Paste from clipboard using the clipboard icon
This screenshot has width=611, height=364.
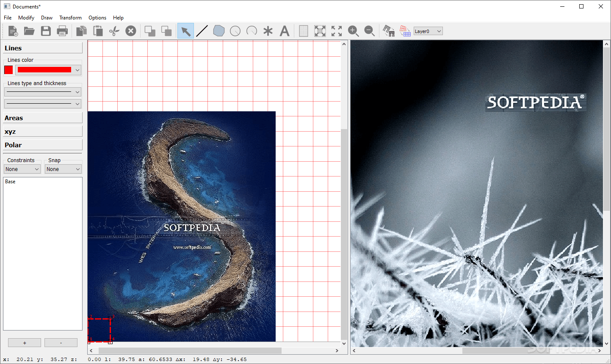click(x=98, y=31)
